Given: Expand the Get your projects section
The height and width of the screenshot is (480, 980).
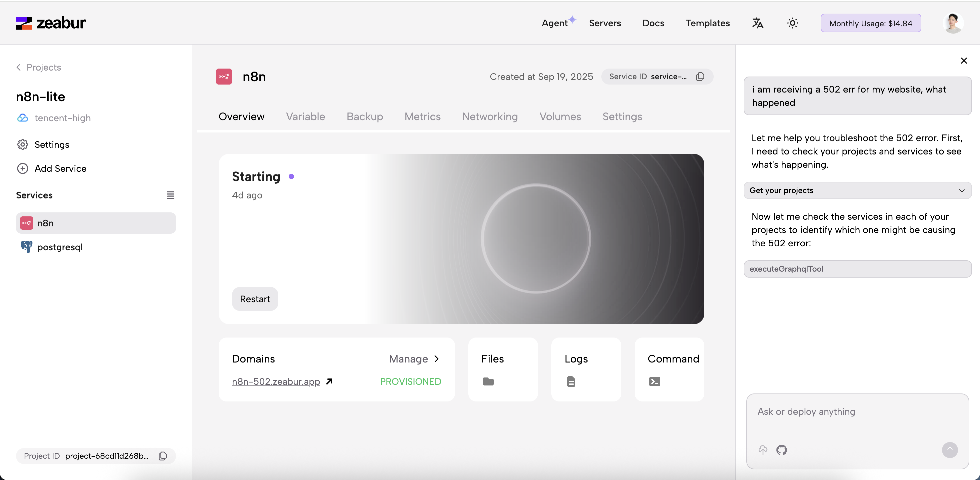Looking at the screenshot, I should coord(857,190).
